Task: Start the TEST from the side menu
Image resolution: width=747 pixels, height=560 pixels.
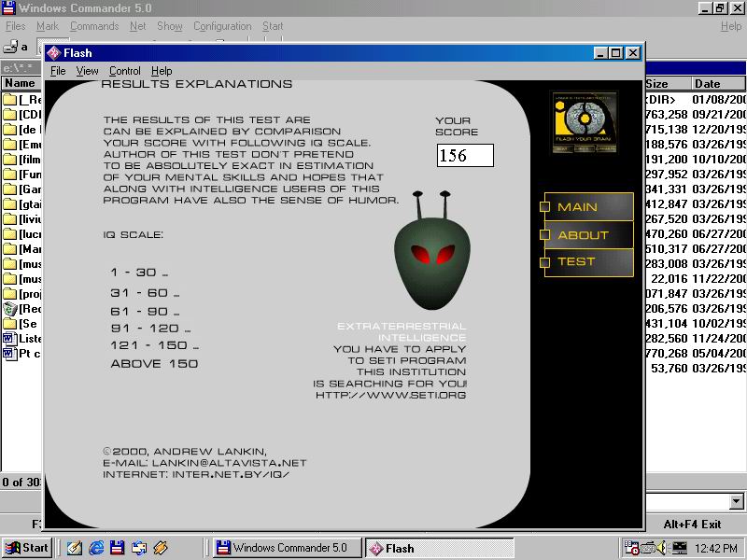Action: pyautogui.click(x=587, y=262)
